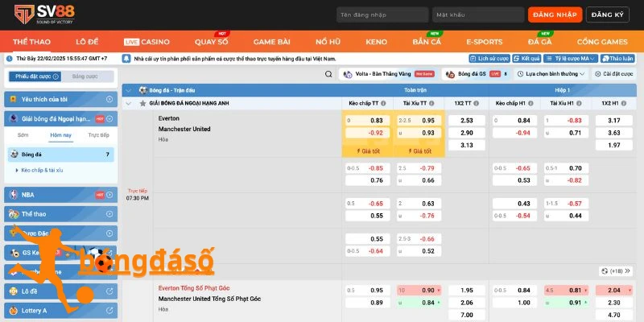The width and height of the screenshot is (644, 322).
Task: Click the Thể thao sidebar sports icon
Action: pos(14,214)
